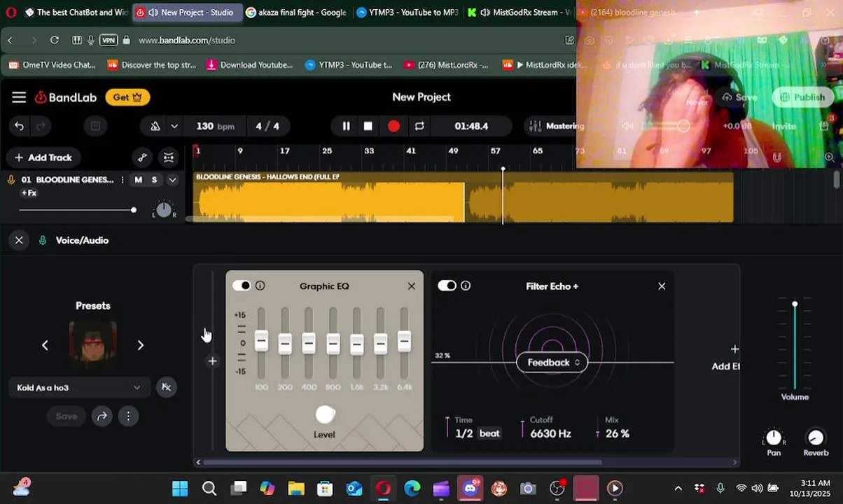This screenshot has width=843, height=504.
Task: Toggle the Graphic EQ power switch
Action: (242, 286)
